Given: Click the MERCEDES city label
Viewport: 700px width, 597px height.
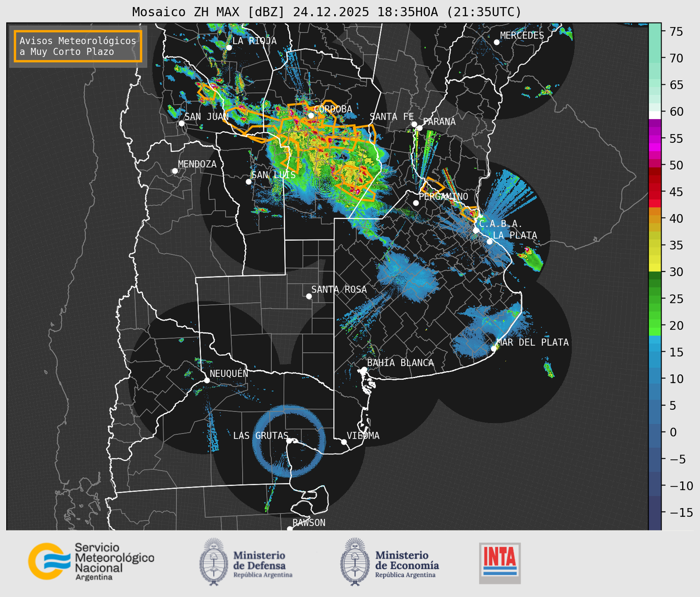Looking at the screenshot, I should [x=522, y=36].
